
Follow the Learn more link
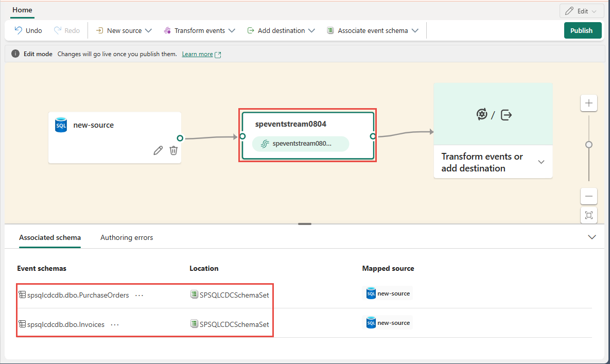[197, 54]
